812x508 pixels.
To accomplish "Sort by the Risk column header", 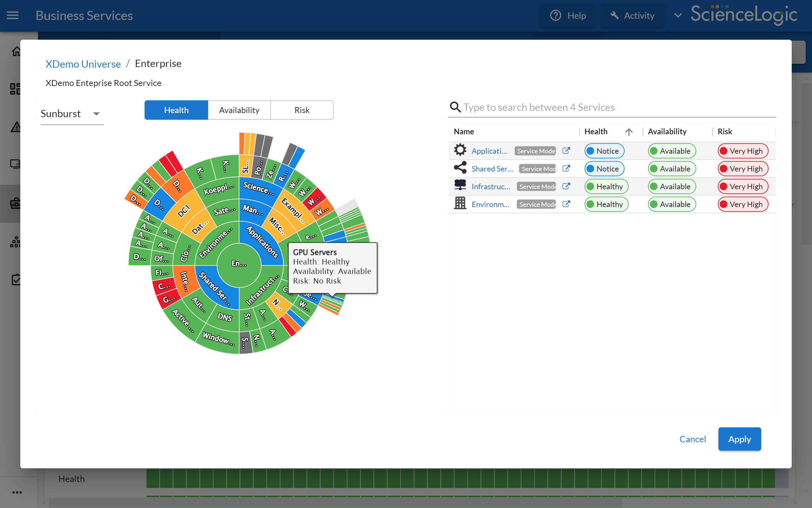I will 725,131.
